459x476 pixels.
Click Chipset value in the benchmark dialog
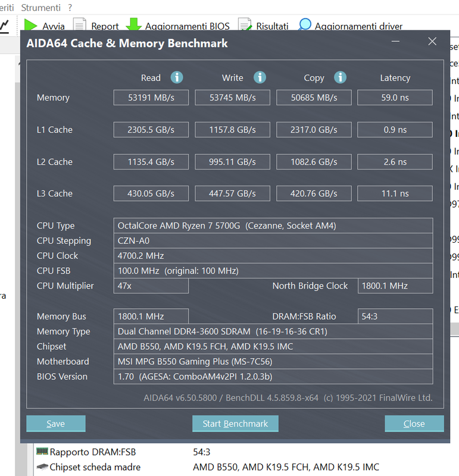coord(273,346)
